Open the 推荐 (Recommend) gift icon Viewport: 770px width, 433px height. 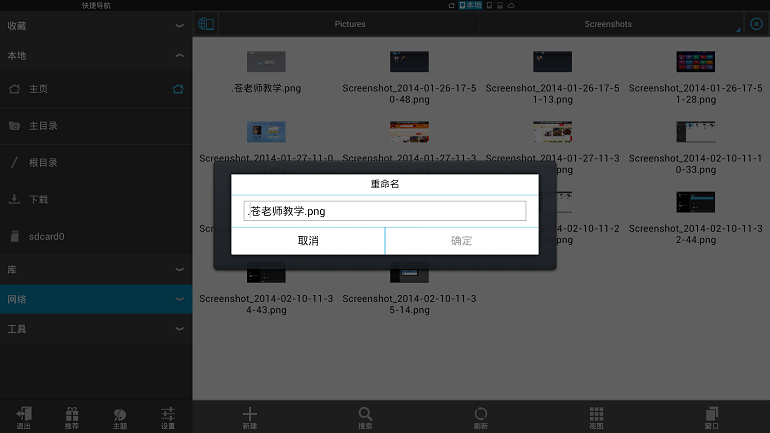[72, 415]
